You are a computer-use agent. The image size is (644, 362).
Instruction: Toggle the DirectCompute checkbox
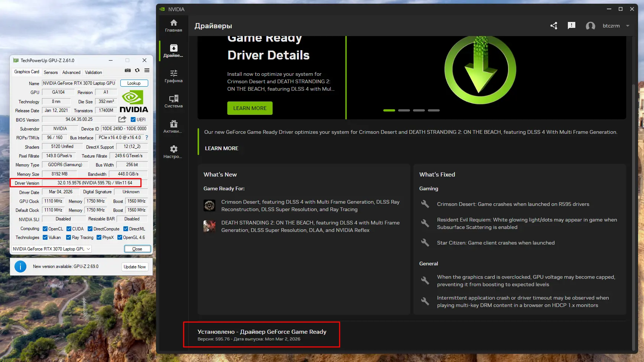(x=90, y=229)
